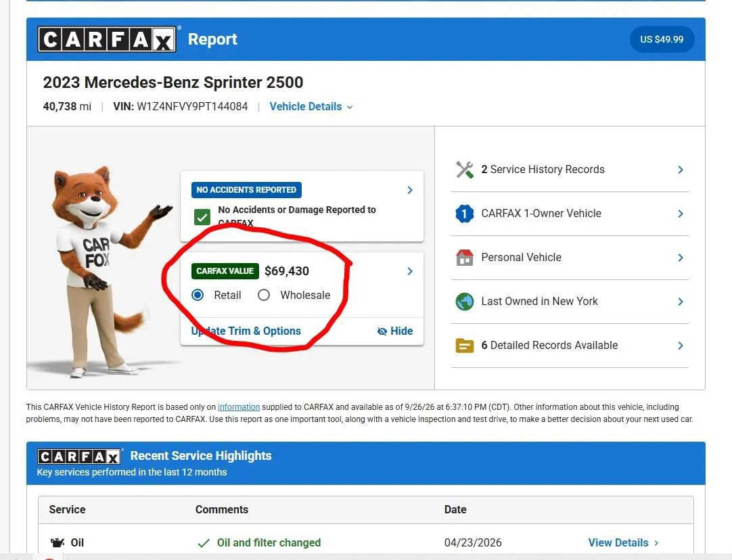The image size is (732, 560).
Task: Click the $69,430 CARFAX value amount
Action: 287,271
